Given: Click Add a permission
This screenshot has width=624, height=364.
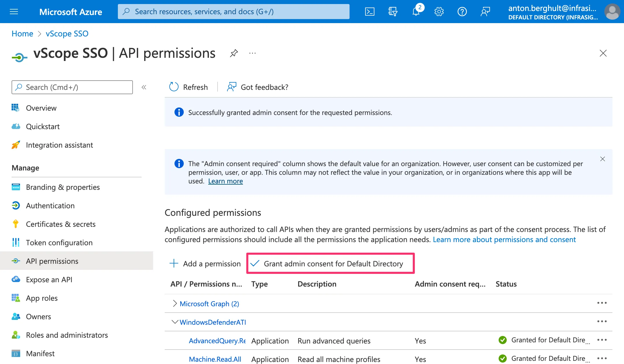Looking at the screenshot, I should point(205,263).
